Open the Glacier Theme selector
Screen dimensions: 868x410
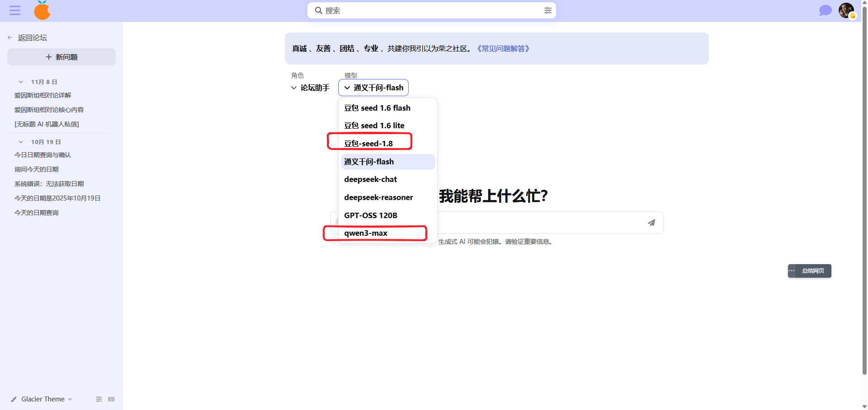pyautogui.click(x=43, y=399)
